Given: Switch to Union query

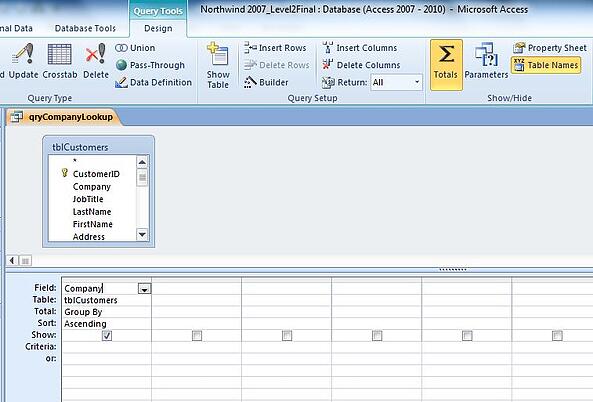Looking at the screenshot, I should (x=135, y=48).
